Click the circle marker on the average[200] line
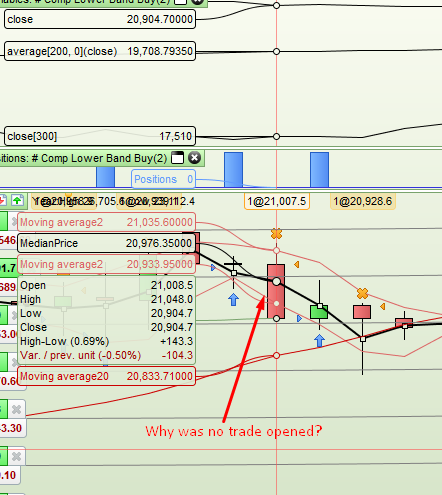Screen dimensions: 442x495 click(x=276, y=52)
